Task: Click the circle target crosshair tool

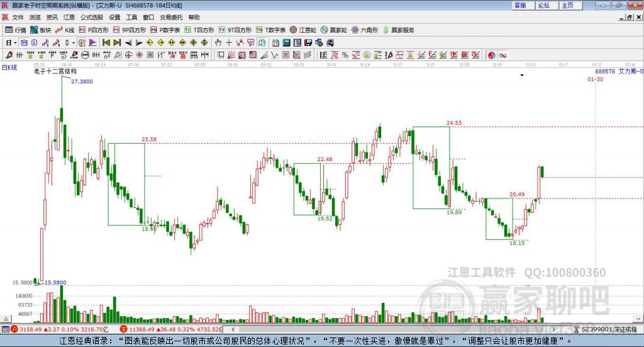Action: pos(128,55)
